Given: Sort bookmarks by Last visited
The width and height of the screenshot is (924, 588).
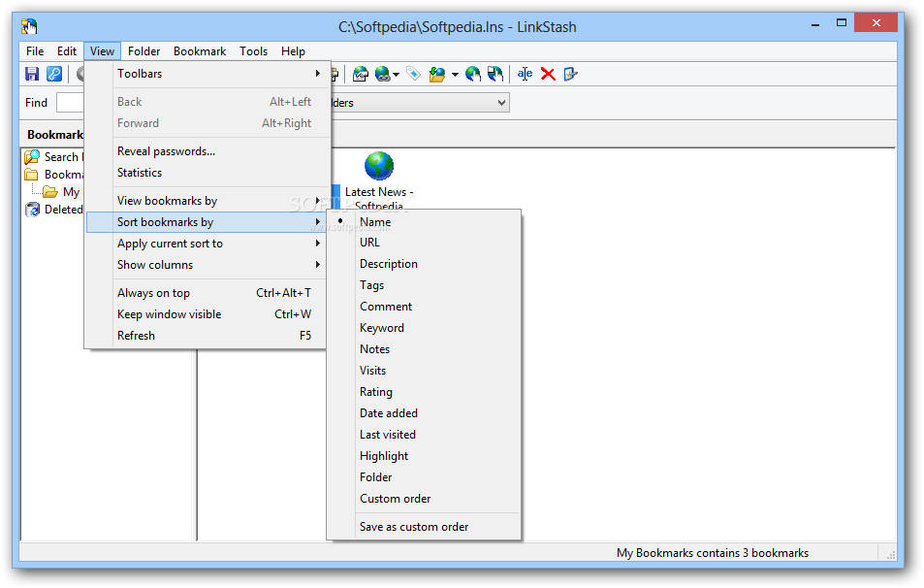Looking at the screenshot, I should (424, 435).
